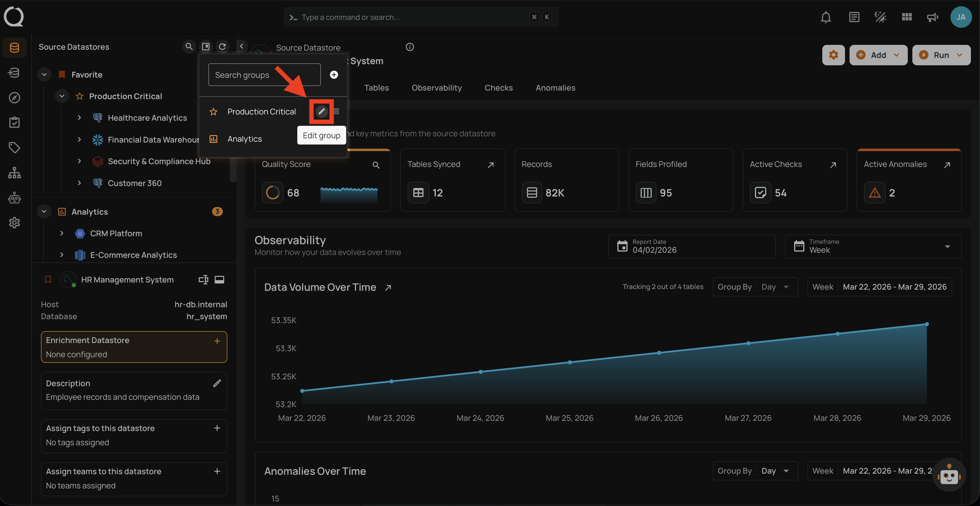This screenshot has height=506, width=980.
Task: Click the Search groups input field
Action: click(264, 75)
